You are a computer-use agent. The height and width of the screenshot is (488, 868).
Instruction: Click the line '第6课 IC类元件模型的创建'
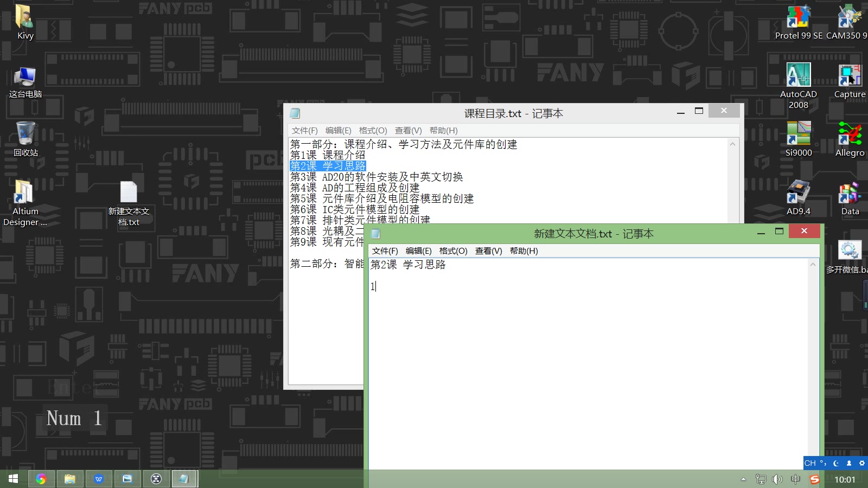[355, 209]
